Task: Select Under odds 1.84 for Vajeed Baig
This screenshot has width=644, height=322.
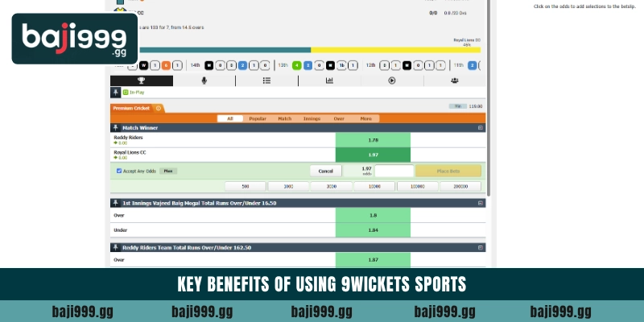Action: (x=373, y=230)
